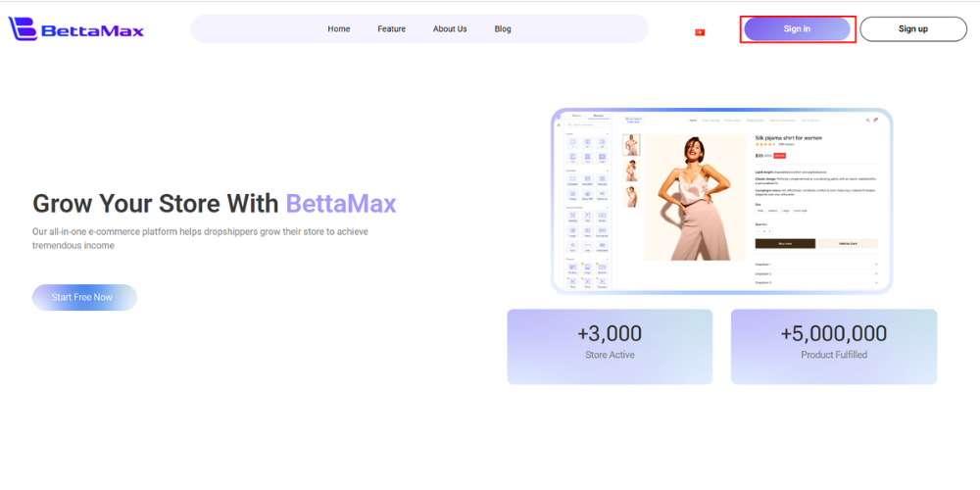The height and width of the screenshot is (490, 980).
Task: Click the quantity plus button
Action: [x=771, y=231]
